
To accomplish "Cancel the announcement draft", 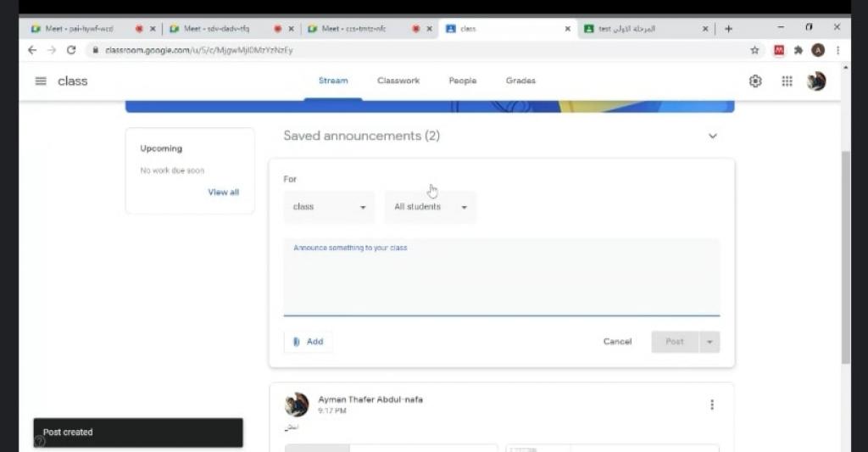I will tap(617, 342).
